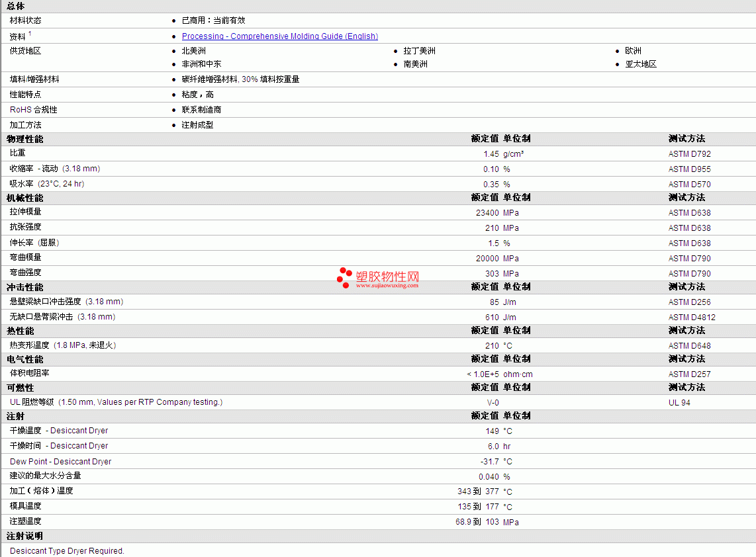Select max moisture value 0.040
The width and height of the screenshot is (756, 557).
coord(489,477)
